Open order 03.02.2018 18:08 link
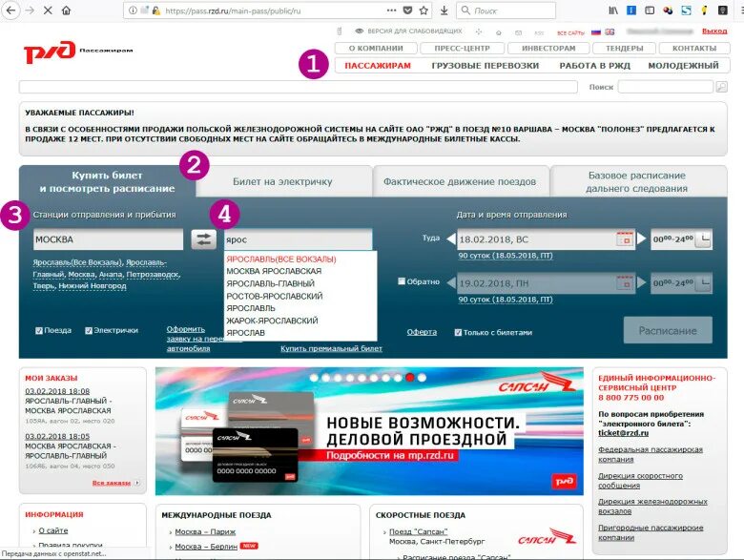The height and width of the screenshot is (560, 744). 57,391
